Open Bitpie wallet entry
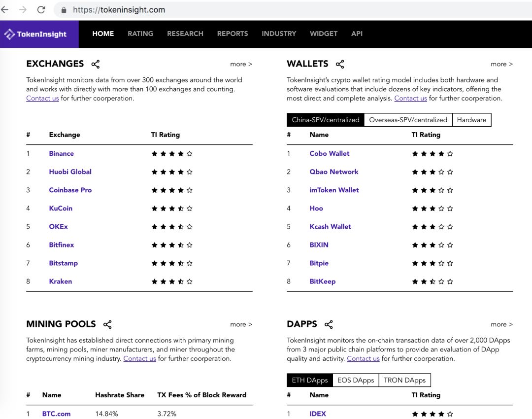This screenshot has height=419, width=532. (x=319, y=263)
